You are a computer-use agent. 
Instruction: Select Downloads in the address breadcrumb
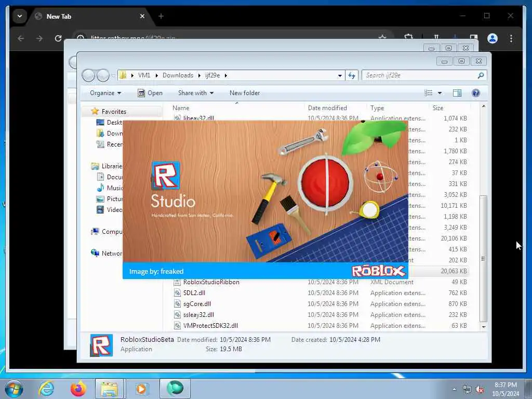coord(178,75)
